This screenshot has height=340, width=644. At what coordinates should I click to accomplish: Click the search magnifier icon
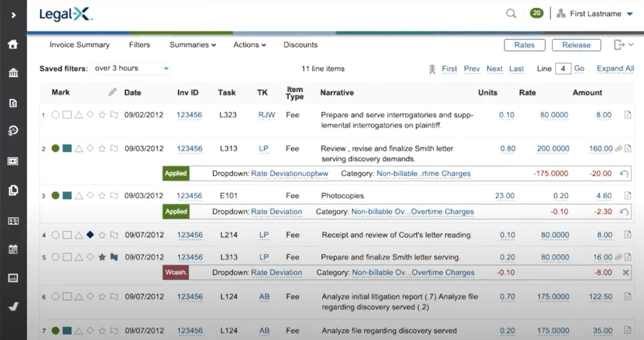point(511,13)
